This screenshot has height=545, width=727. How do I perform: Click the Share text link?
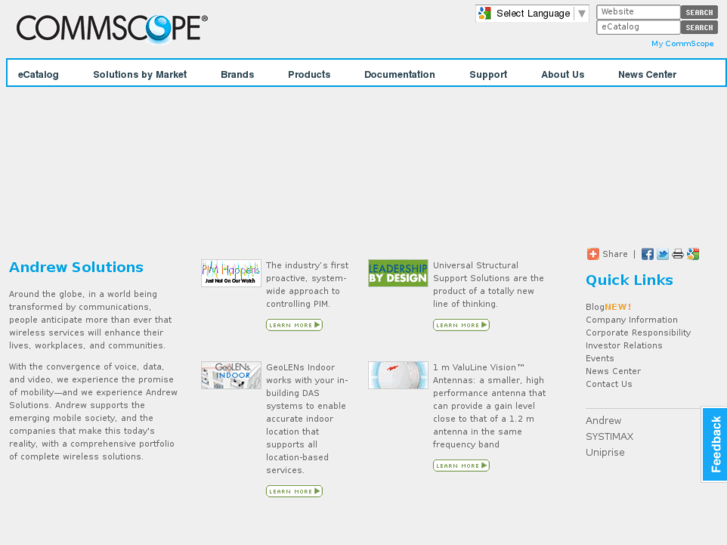(615, 254)
